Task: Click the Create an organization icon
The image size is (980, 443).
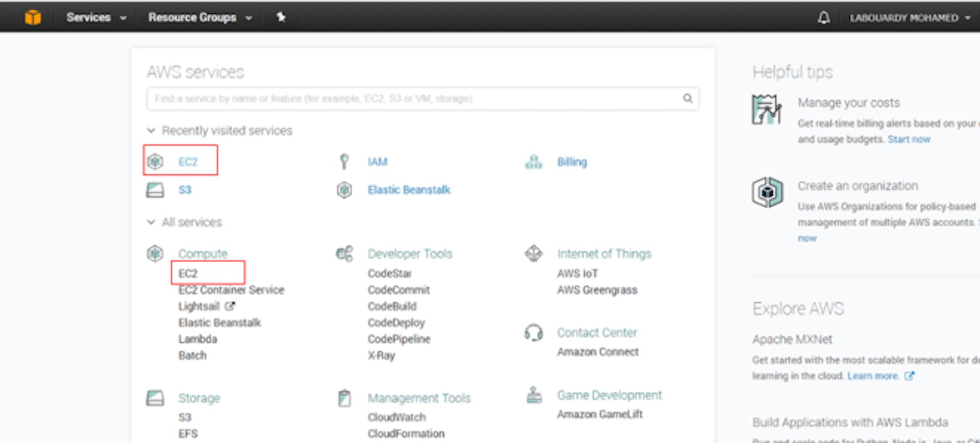Action: [x=767, y=192]
